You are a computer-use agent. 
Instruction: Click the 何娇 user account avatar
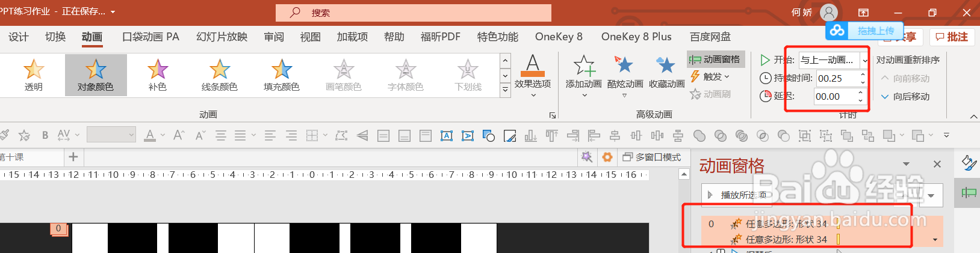point(829,13)
